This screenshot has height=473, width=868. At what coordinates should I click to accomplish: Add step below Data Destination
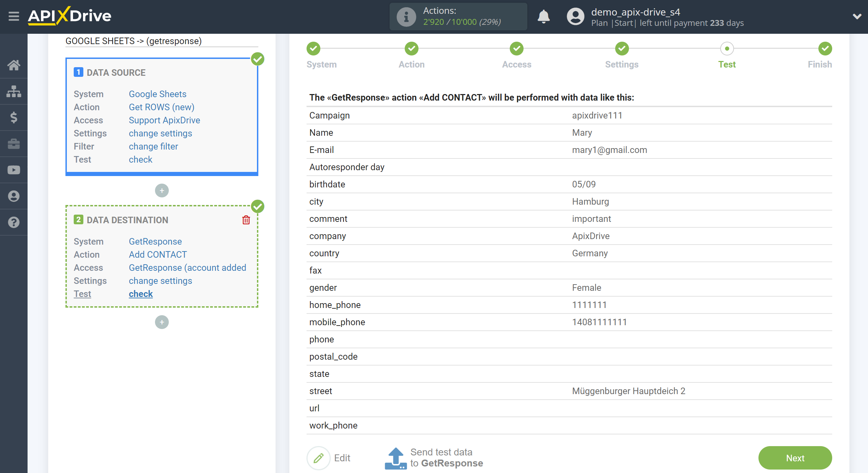coord(162,322)
